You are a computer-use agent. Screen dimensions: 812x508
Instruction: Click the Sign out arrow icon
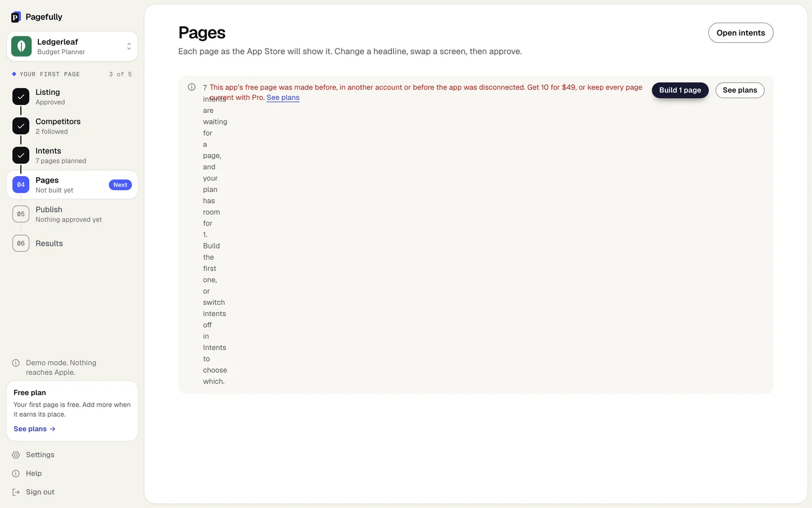pyautogui.click(x=16, y=492)
